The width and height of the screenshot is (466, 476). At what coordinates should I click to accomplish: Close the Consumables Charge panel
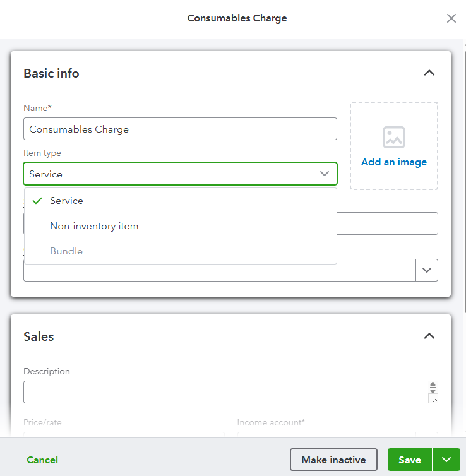451,18
